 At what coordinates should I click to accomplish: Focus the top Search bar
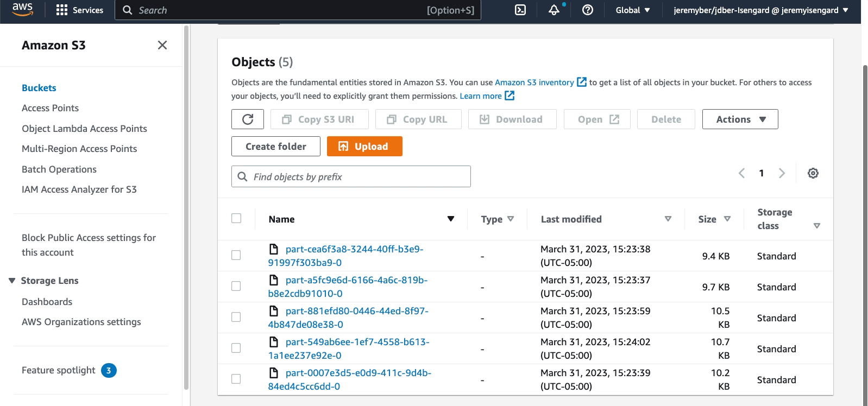click(298, 10)
